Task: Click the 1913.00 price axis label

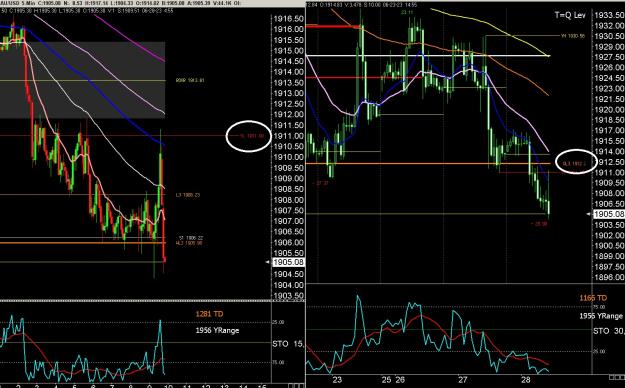Action: click(x=288, y=93)
